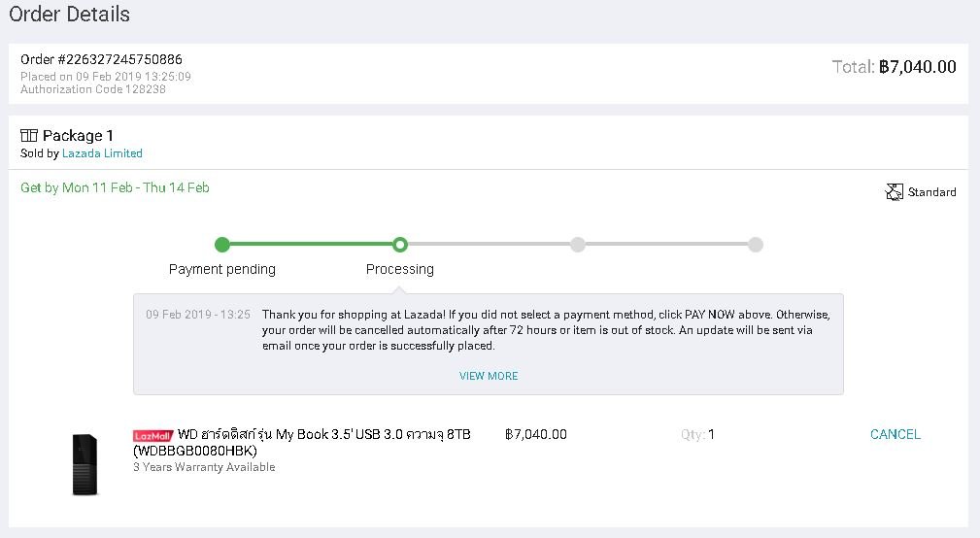Click the Standard delivery truck icon

click(x=895, y=192)
